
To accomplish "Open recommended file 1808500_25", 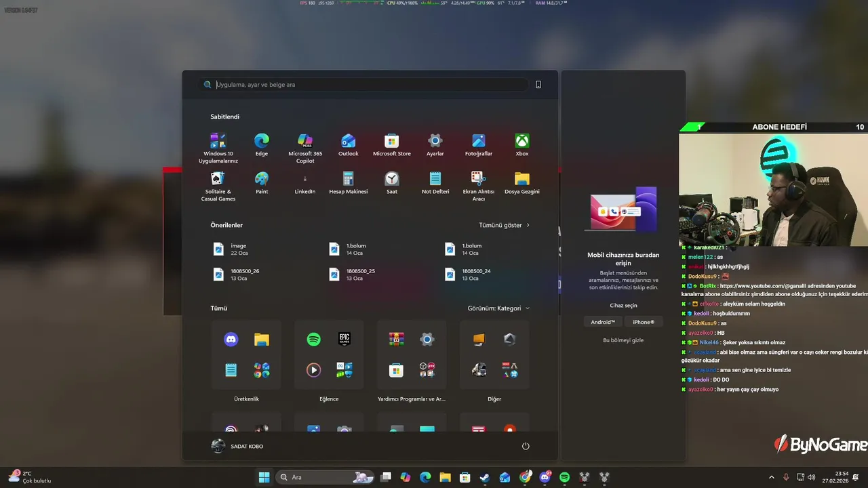I will tap(352, 274).
